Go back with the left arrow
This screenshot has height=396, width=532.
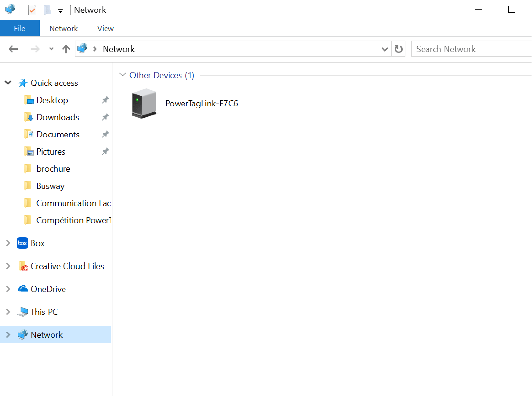[13, 49]
